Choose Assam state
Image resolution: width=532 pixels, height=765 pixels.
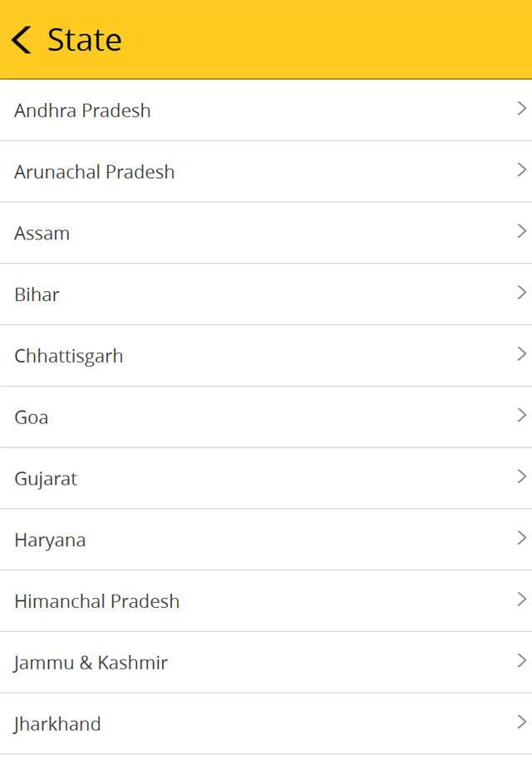pos(42,234)
